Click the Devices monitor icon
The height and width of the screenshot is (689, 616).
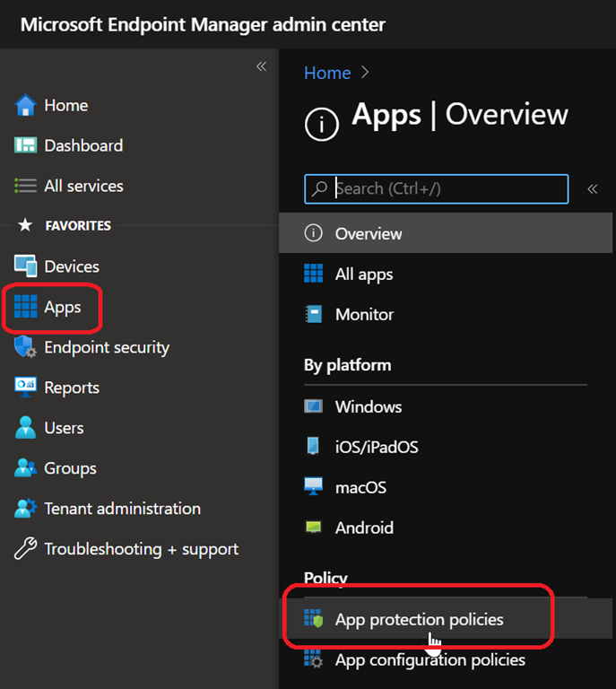tap(25, 266)
